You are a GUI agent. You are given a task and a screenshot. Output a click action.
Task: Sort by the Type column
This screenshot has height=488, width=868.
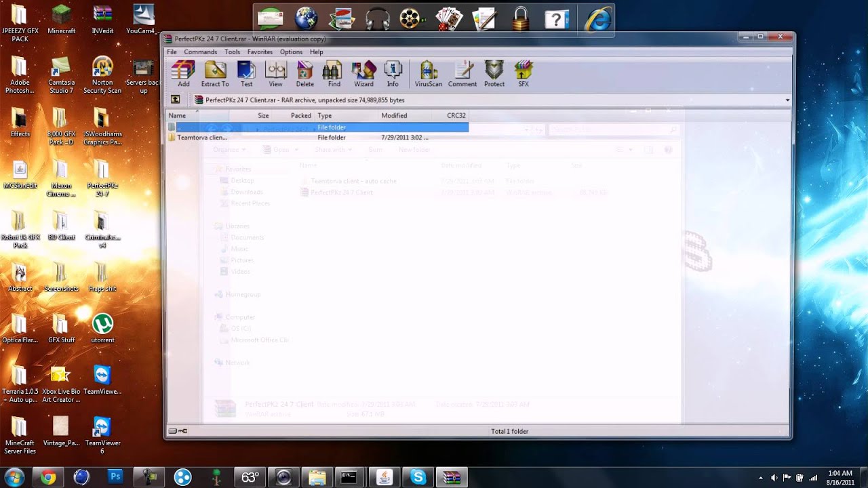click(x=346, y=115)
